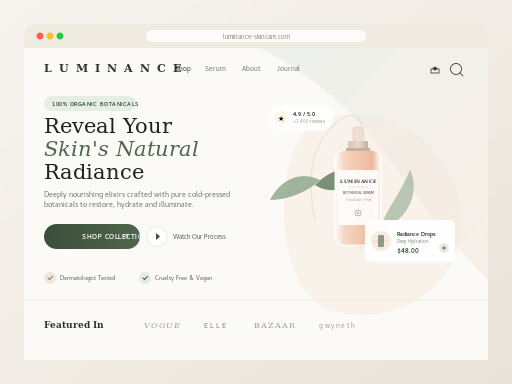Open the Serum nav item
The image size is (512, 384).
(x=215, y=69)
